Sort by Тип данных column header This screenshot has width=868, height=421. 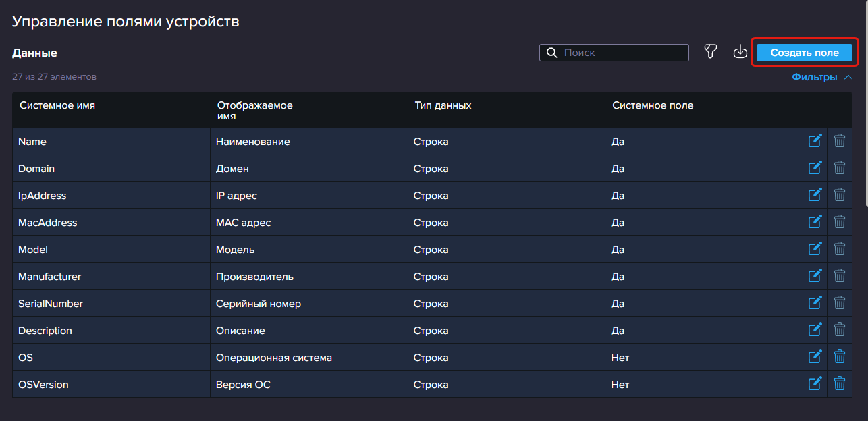pos(443,105)
